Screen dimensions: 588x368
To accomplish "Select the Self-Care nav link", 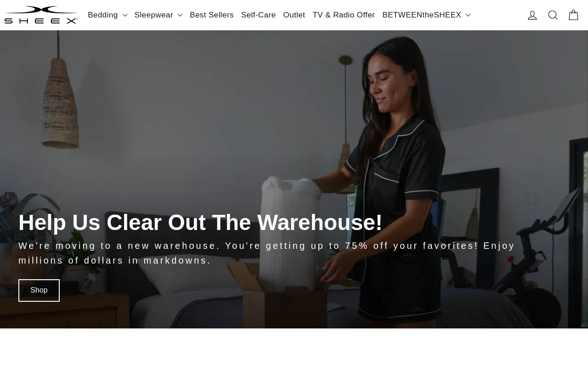I will tap(259, 15).
